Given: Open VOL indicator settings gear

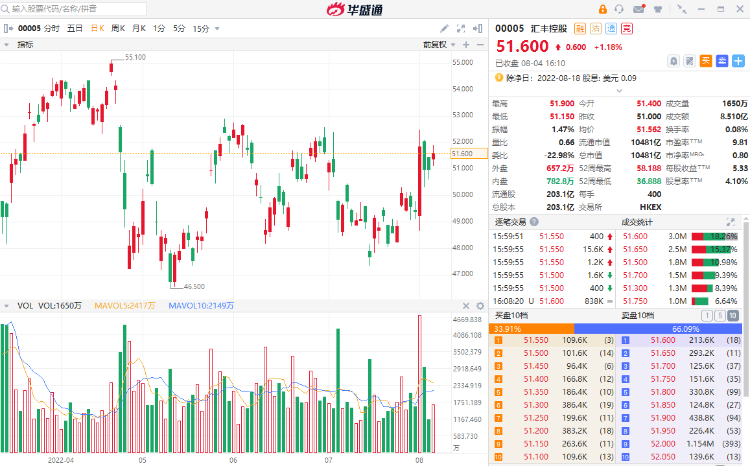Looking at the screenshot, I should tap(480, 306).
